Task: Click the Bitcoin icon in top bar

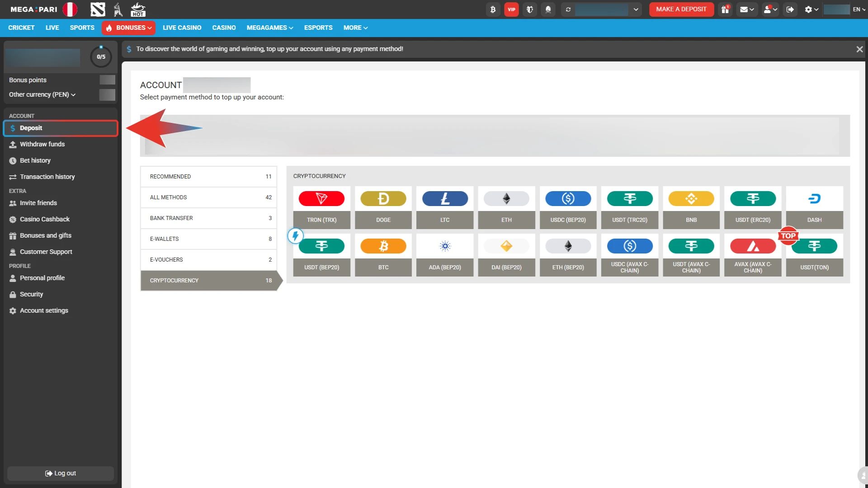Action: coord(493,9)
